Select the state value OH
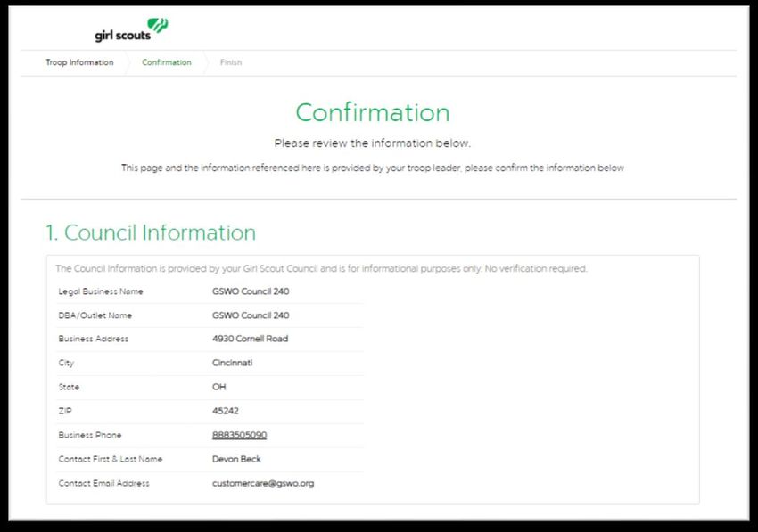758x532 pixels. 219,387
